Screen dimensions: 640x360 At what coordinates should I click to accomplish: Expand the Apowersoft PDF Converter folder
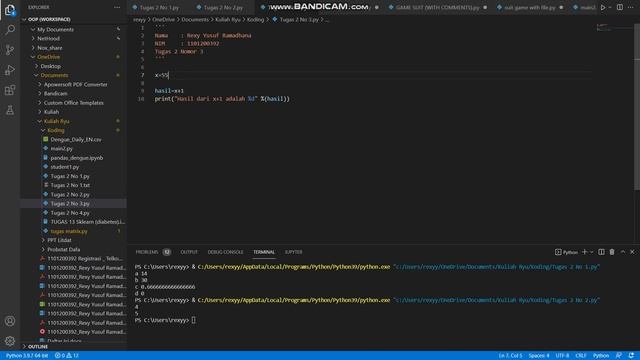pos(73,84)
